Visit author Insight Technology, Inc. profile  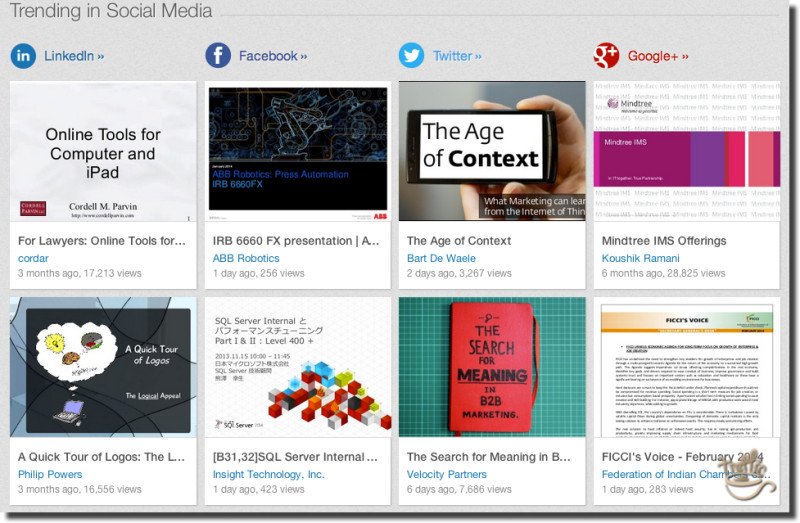268,474
